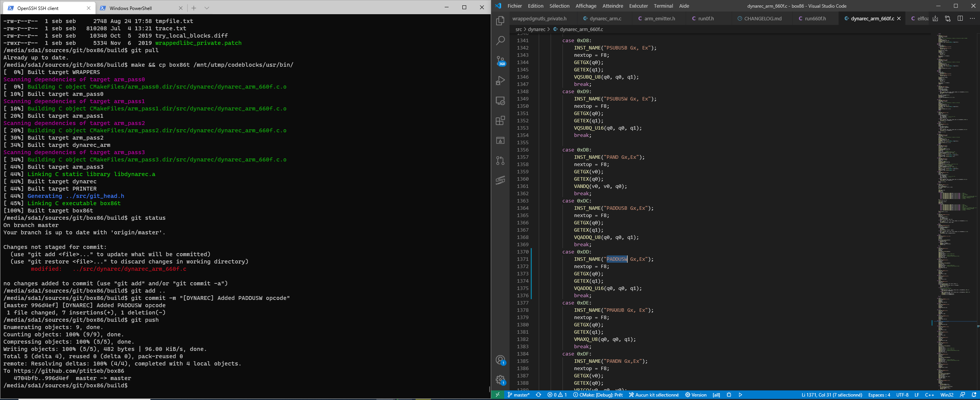980x400 pixels.
Task: Close the dynarec_arm_660f.c tab
Action: coord(899,18)
